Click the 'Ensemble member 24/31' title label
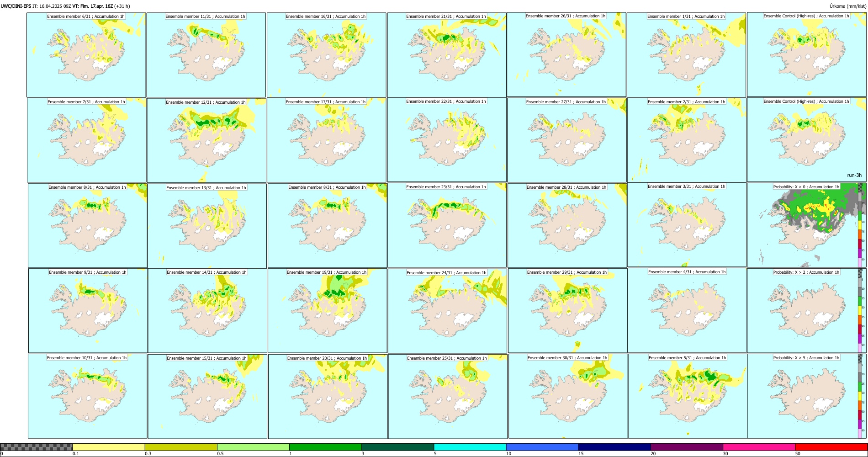This screenshot has height=457, width=868. point(446,273)
